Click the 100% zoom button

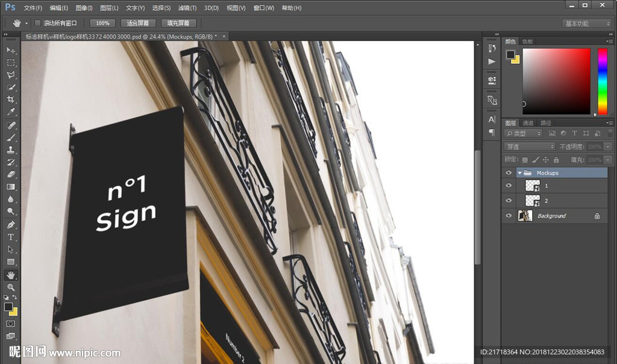pyautogui.click(x=102, y=23)
